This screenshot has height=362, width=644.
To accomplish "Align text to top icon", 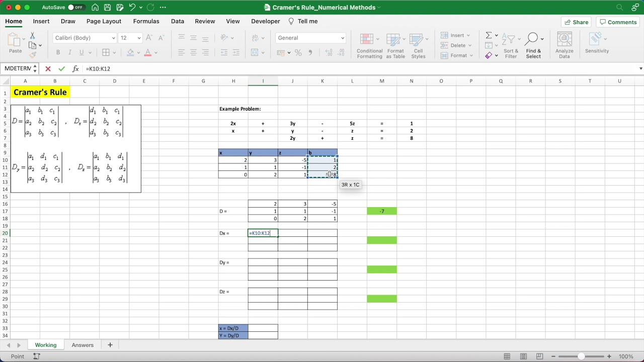I will click(181, 38).
